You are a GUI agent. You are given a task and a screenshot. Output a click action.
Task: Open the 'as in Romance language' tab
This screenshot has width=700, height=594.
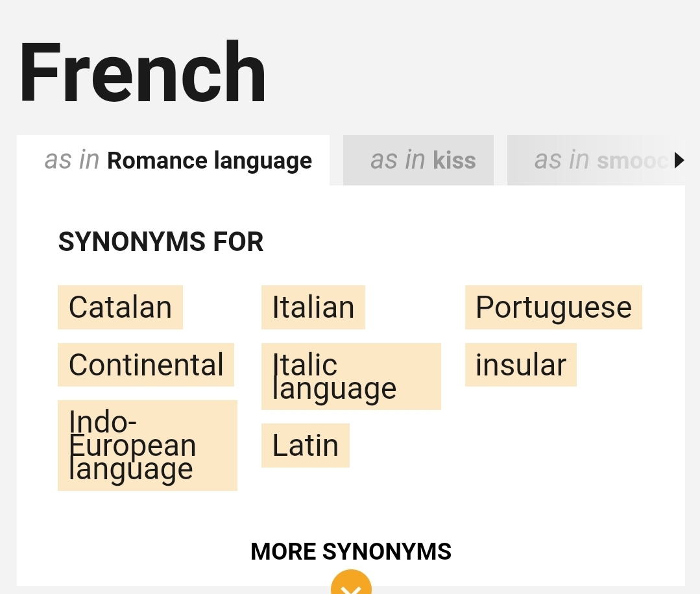[178, 160]
